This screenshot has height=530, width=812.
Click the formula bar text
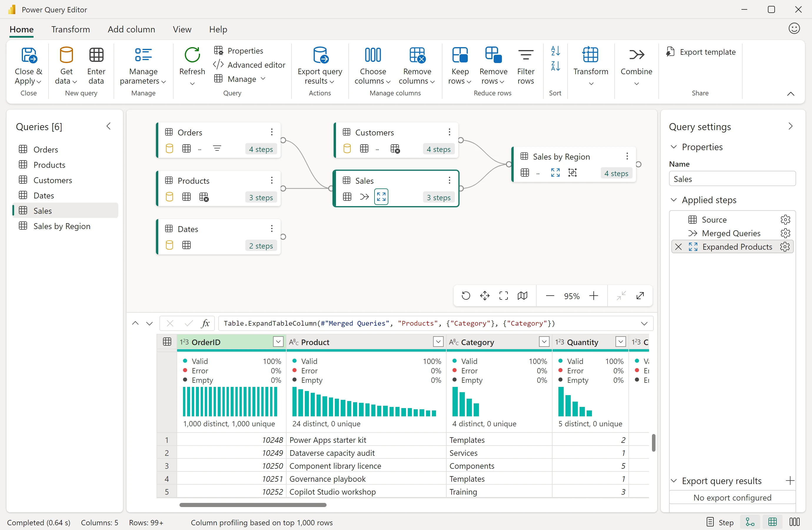point(389,323)
